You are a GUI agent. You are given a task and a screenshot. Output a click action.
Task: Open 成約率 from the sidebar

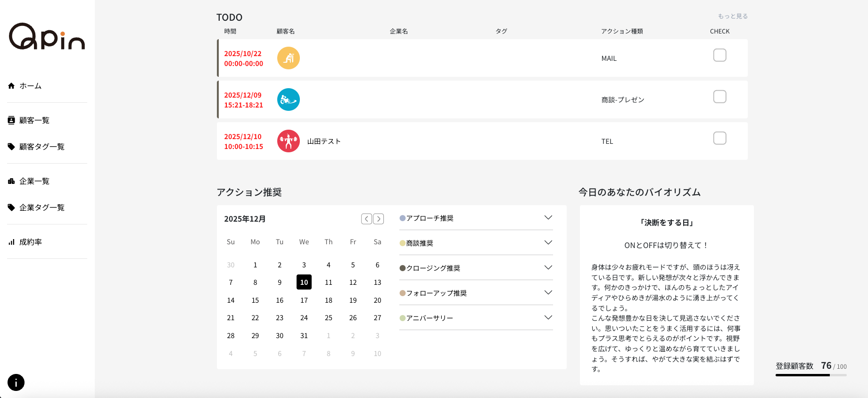[30, 242]
